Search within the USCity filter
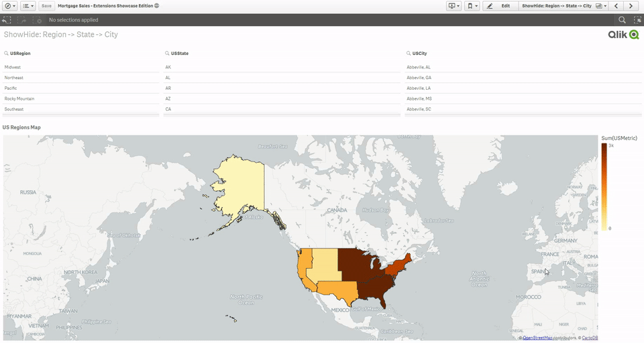This screenshot has height=343, width=644. [x=409, y=54]
